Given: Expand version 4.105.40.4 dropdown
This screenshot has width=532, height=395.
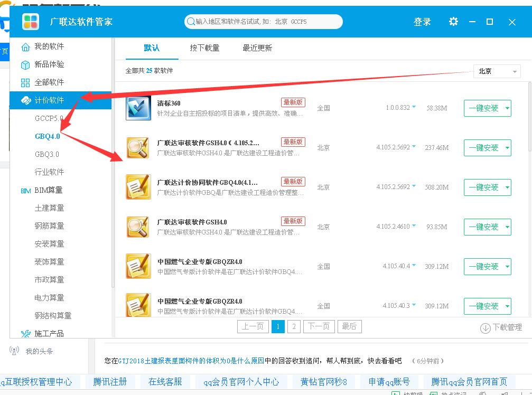Looking at the screenshot, I should click(414, 266).
